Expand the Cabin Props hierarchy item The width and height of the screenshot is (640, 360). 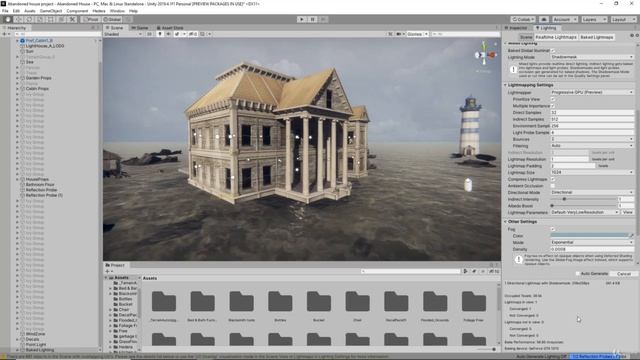click(17, 89)
